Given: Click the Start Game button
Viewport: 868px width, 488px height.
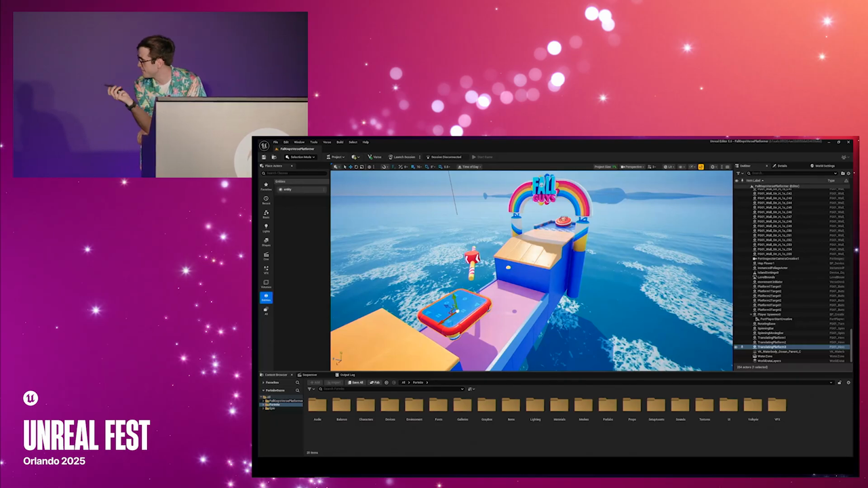Looking at the screenshot, I should point(482,157).
